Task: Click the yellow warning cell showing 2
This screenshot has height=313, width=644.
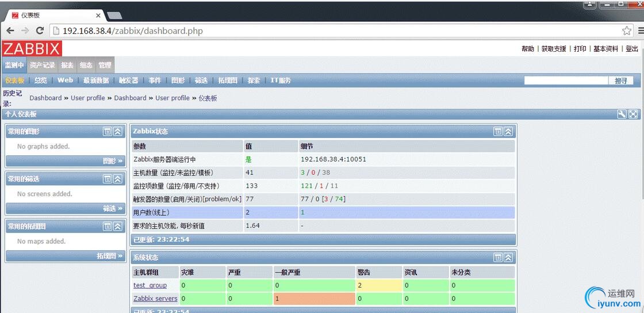Action: pyautogui.click(x=379, y=285)
